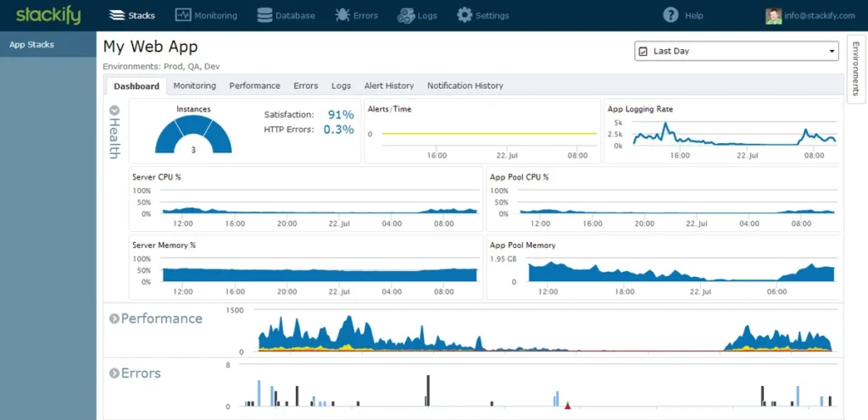Open Monitoring via its chart icon

[182, 15]
